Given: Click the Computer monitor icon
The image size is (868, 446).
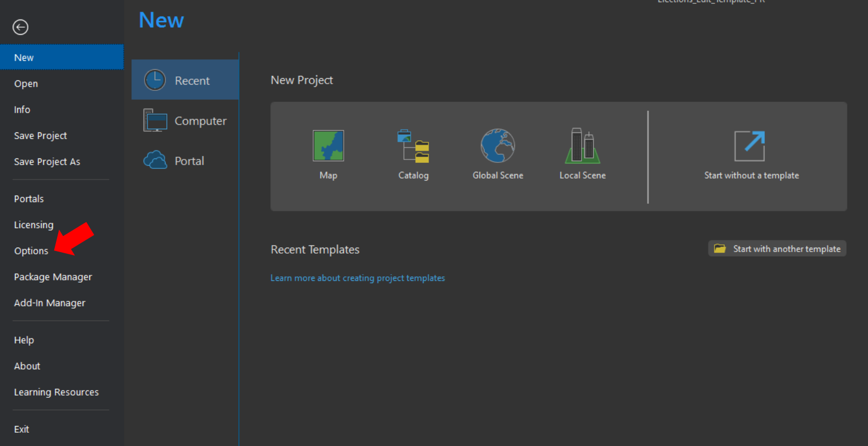Looking at the screenshot, I should point(155,120).
